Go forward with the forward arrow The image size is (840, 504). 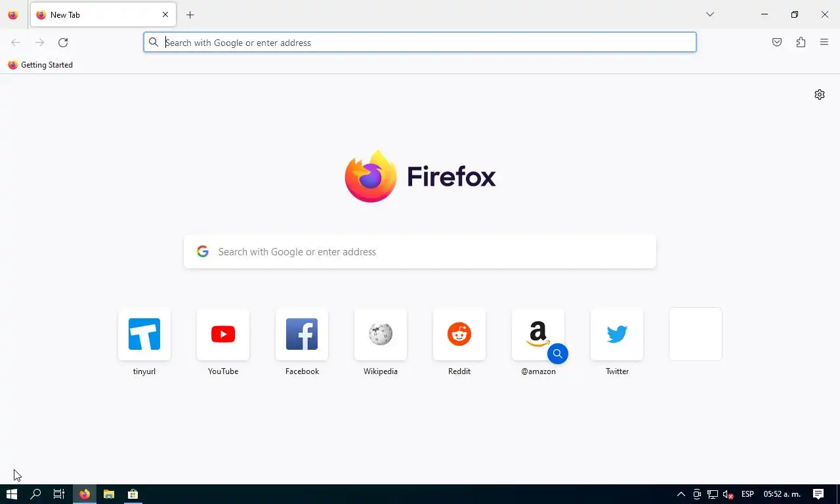(39, 43)
